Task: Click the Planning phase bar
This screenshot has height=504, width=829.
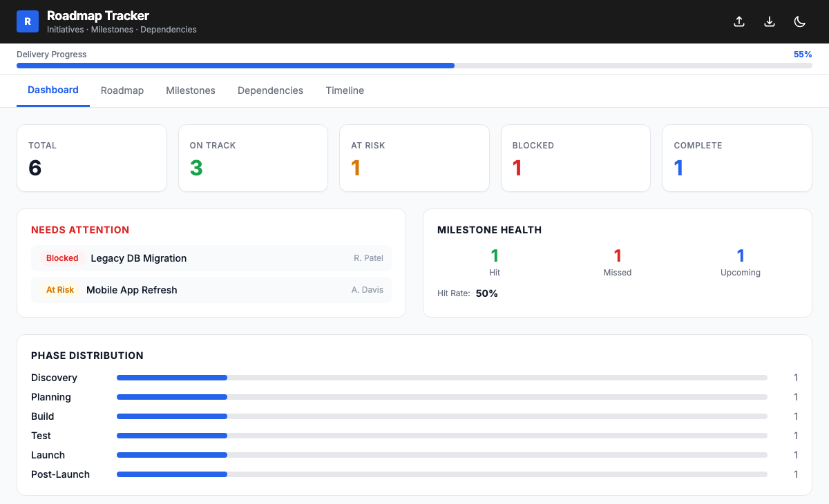Action: [x=442, y=397]
